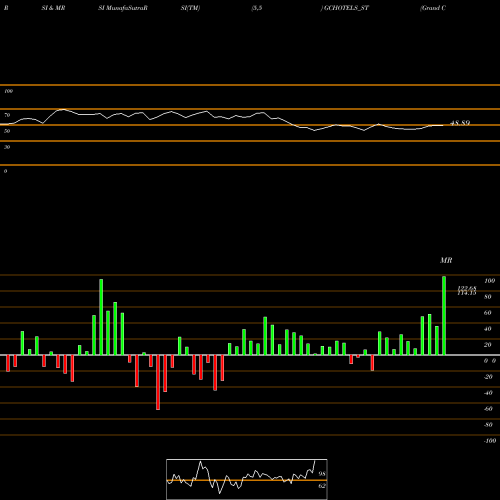500x500 pixels.
Task: Click the '(3,5' parameter text
Action: point(257,8)
